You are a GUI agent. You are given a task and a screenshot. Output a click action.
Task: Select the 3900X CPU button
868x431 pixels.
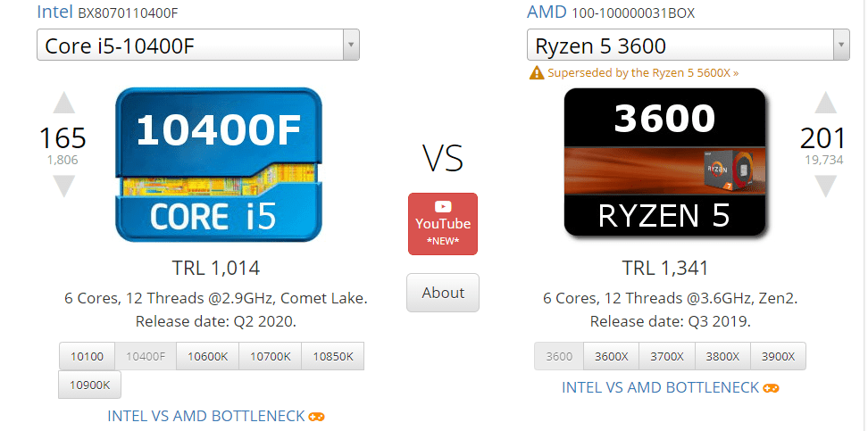[x=779, y=356]
